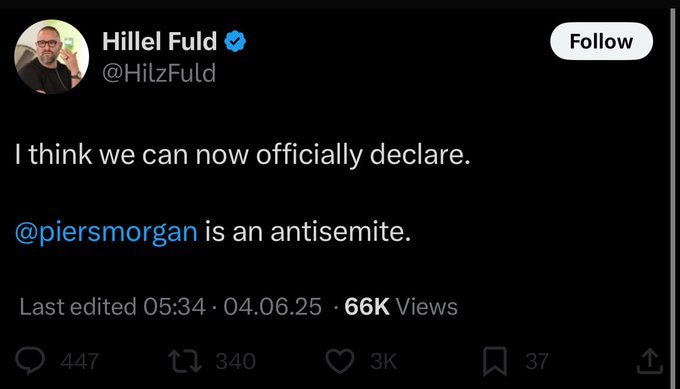This screenshot has width=680, height=389.
Task: Click the 04.06.25 date stamp
Action: 272,307
